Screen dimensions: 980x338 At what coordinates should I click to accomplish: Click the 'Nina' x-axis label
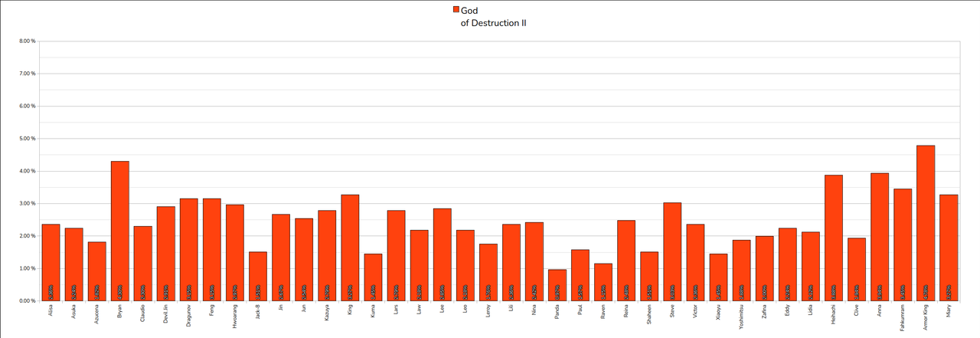pos(534,309)
